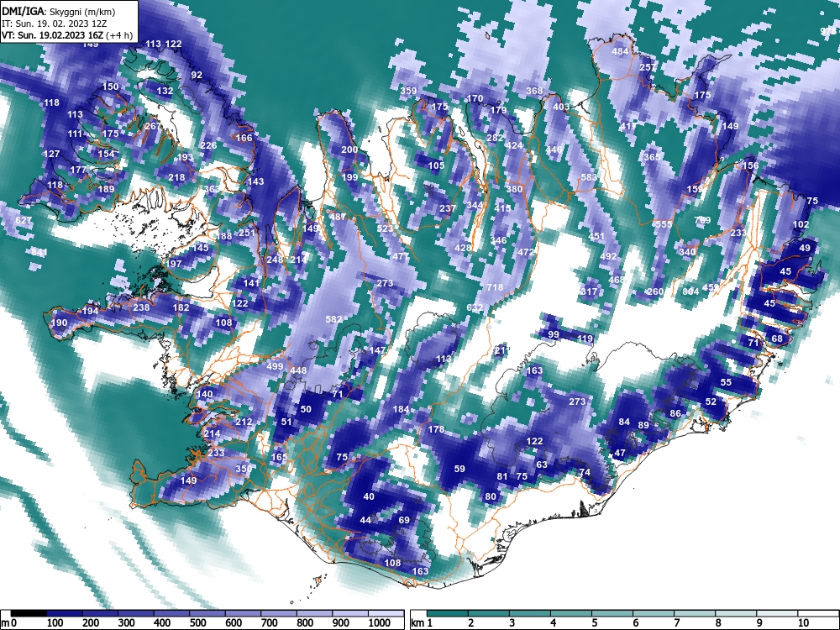This screenshot has height=630, width=840.
Task: Click visibility value 190 on the Snæfellsnes peninsula
Action: click(59, 323)
